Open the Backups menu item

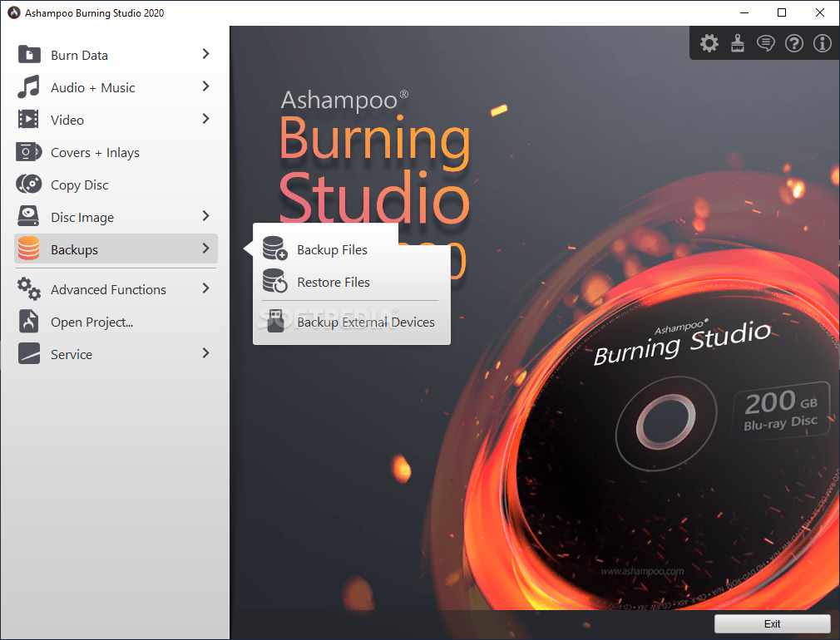click(116, 249)
